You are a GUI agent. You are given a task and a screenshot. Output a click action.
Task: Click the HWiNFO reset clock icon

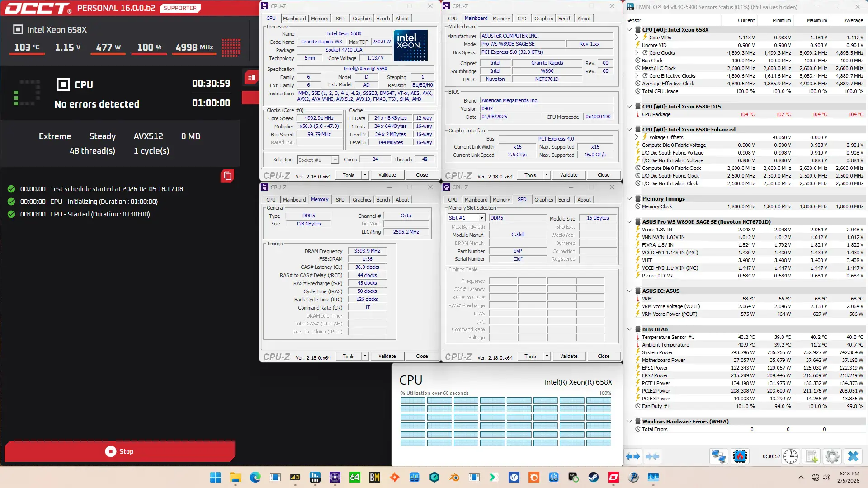click(790, 457)
